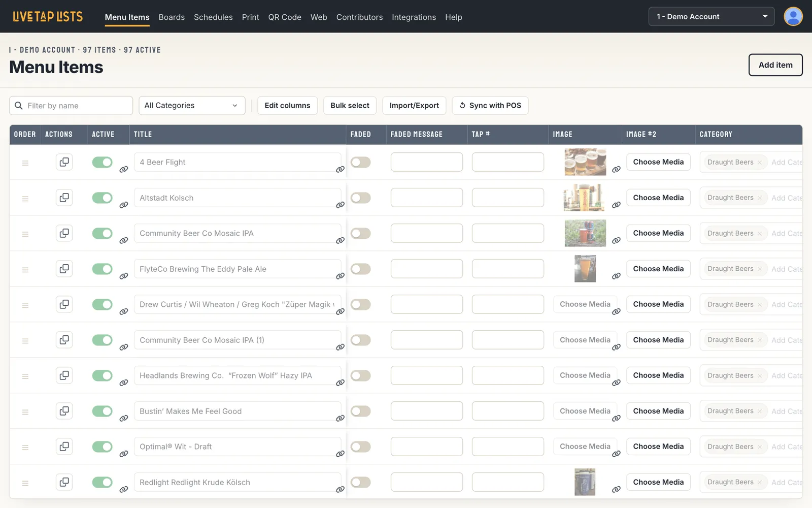The image size is (812, 508).
Task: Toggle Active off for Redlight Redlight Krude Kölsch
Action: [x=102, y=482]
